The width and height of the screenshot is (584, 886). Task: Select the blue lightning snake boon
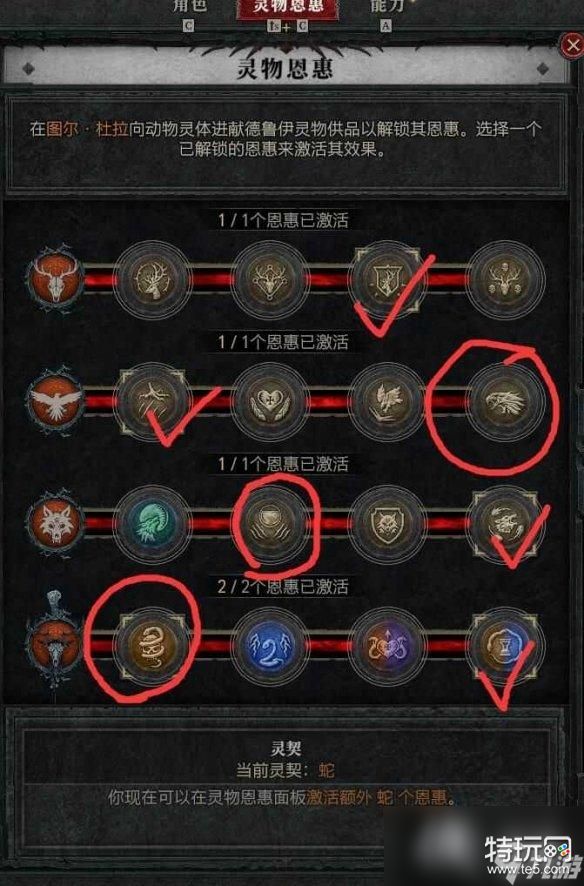[x=271, y=646]
